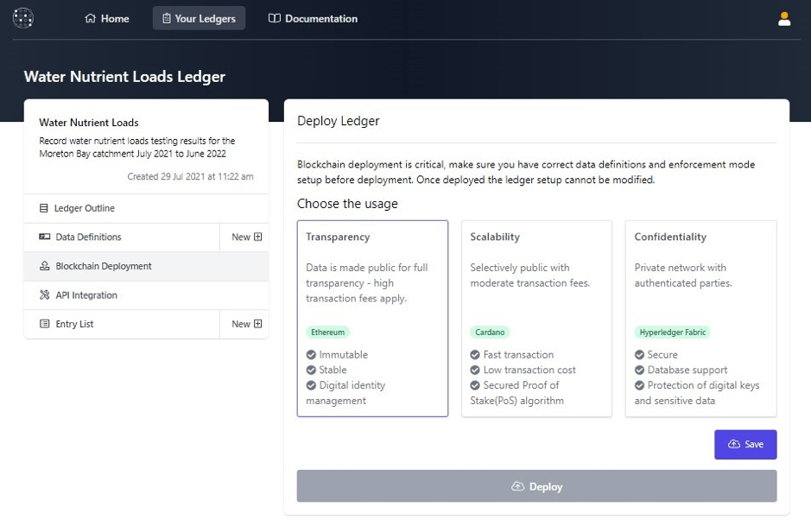This screenshot has height=532, width=811.
Task: Click the Ledger Outline list icon
Action: (x=44, y=208)
